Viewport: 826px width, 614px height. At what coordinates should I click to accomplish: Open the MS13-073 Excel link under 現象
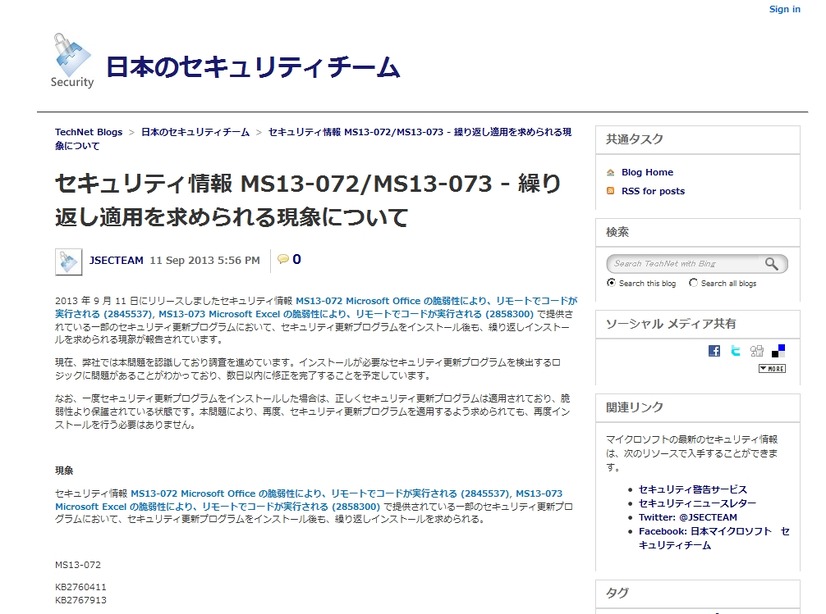(x=309, y=500)
